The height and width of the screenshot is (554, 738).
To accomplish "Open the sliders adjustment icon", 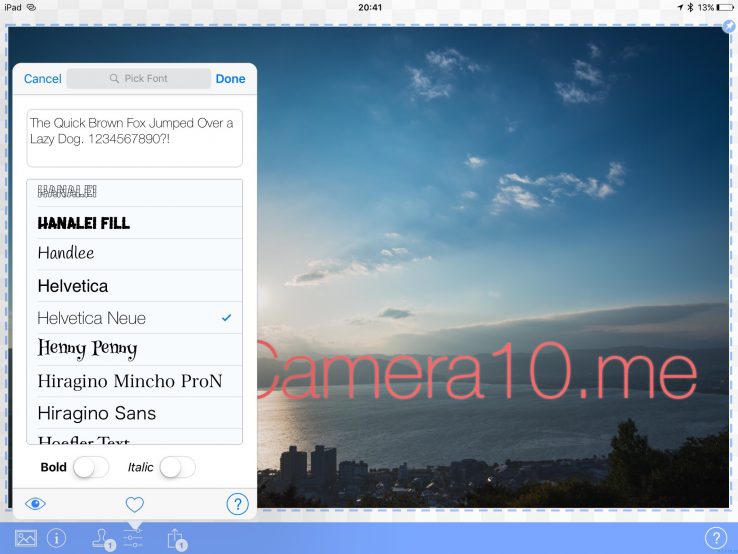I will coord(133,538).
